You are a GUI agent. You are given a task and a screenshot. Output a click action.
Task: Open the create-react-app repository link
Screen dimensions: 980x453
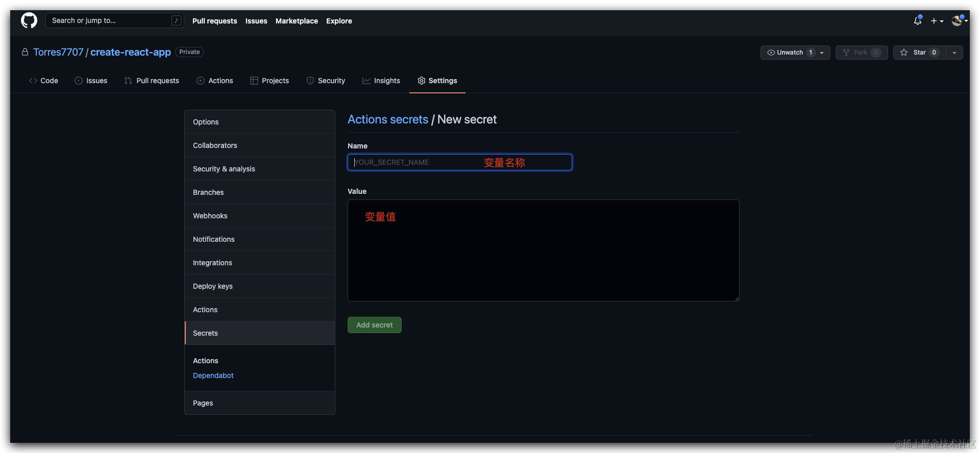[x=131, y=52]
